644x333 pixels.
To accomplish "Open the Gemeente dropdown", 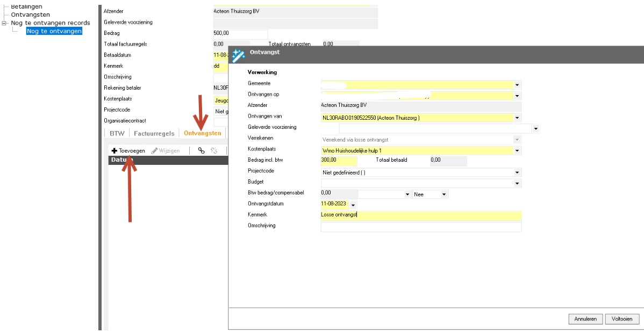I will tap(517, 85).
